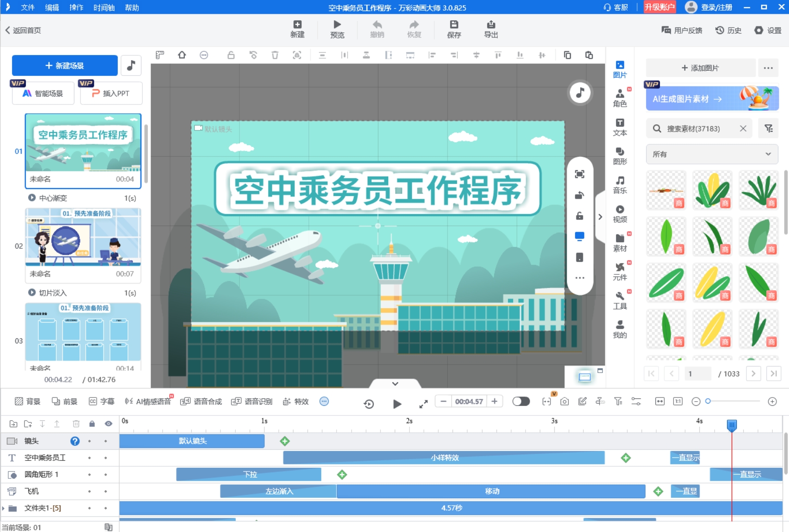This screenshot has width=789, height=532.
Task: Open the 角色 (character) asset panel
Action: (x=620, y=98)
